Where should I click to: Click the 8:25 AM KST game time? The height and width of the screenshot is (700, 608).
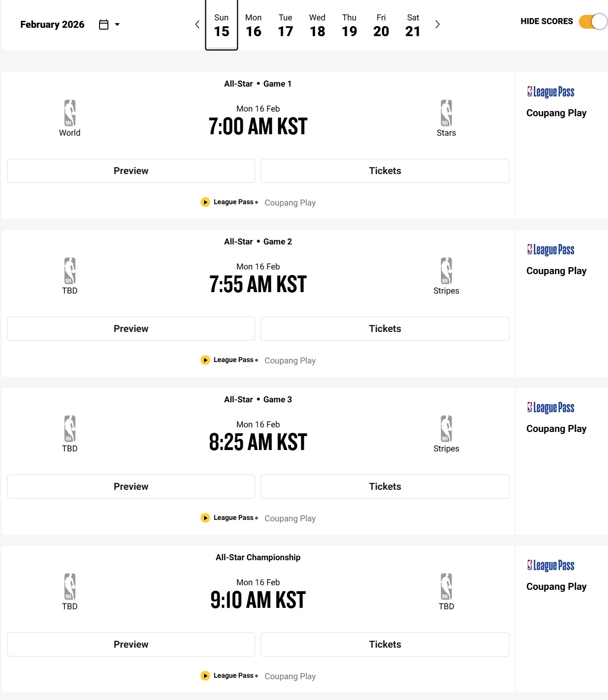coord(258,442)
